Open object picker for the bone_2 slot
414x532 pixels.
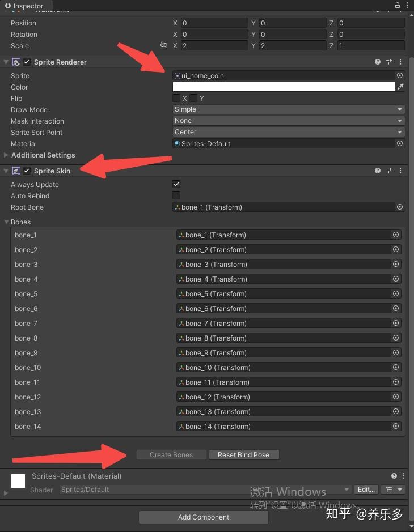click(x=396, y=249)
